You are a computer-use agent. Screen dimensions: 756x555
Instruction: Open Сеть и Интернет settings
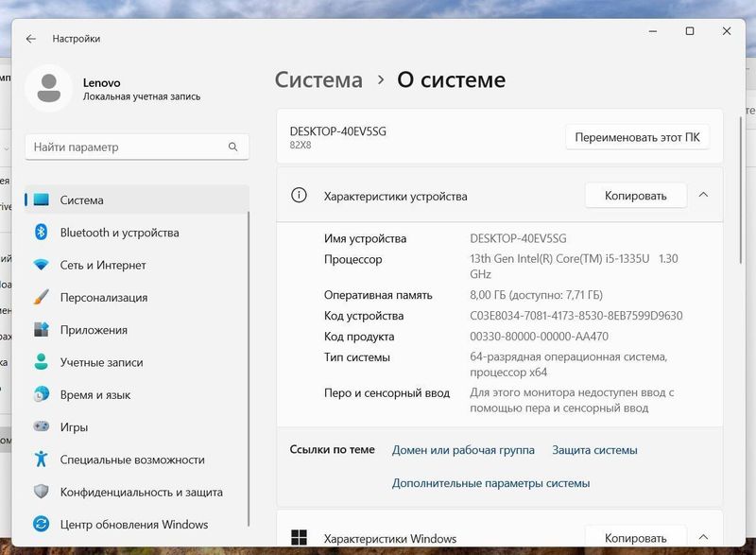point(137,265)
